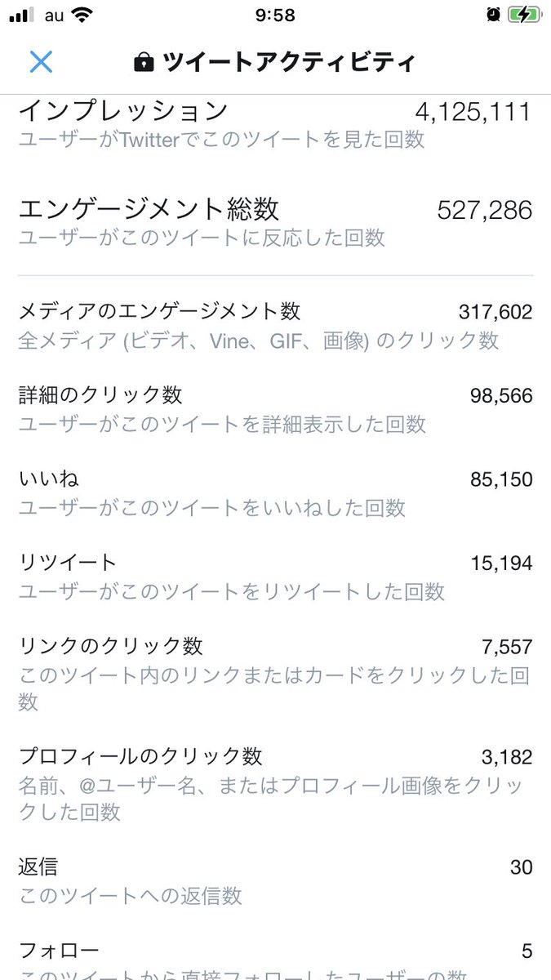Tap the cellular signal bars icon
Image resolution: width=551 pixels, height=980 pixels.
click(x=23, y=15)
